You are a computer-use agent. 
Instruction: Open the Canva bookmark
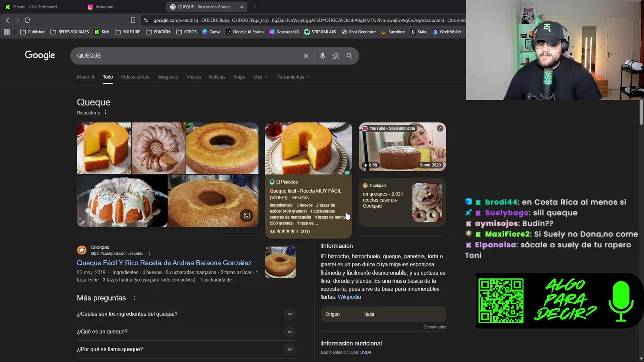point(211,32)
